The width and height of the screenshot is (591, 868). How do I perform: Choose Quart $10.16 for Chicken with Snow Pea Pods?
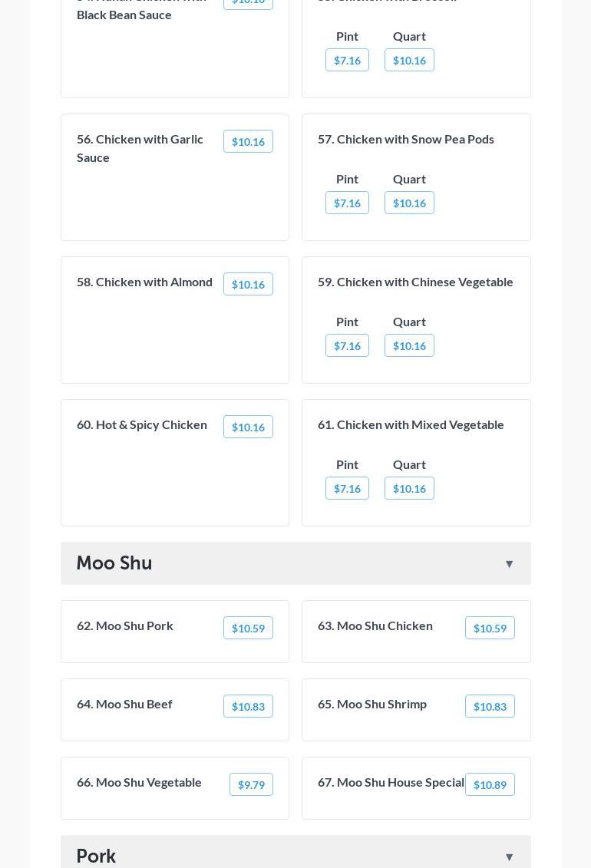(x=409, y=203)
